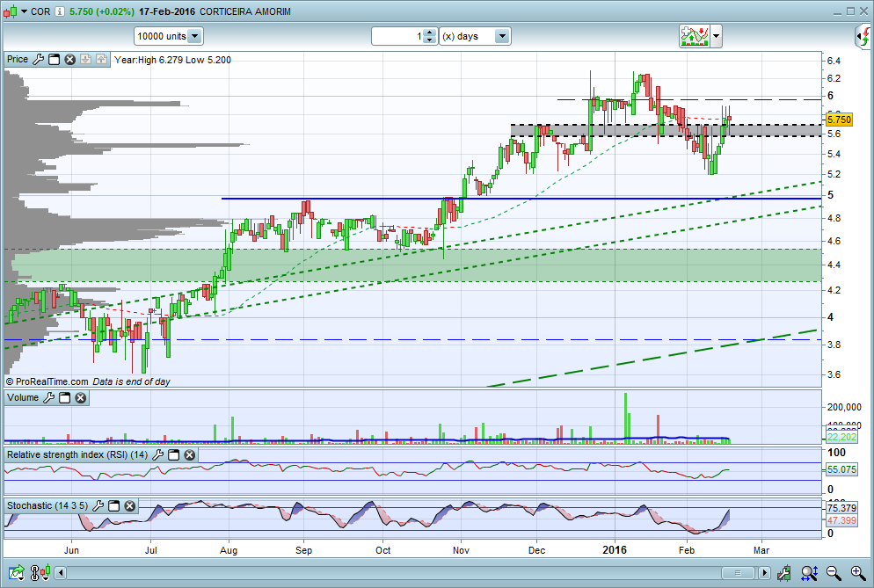Viewport: 874px width, 588px height.
Task: Open the 10000 units dropdown
Action: tap(168, 36)
